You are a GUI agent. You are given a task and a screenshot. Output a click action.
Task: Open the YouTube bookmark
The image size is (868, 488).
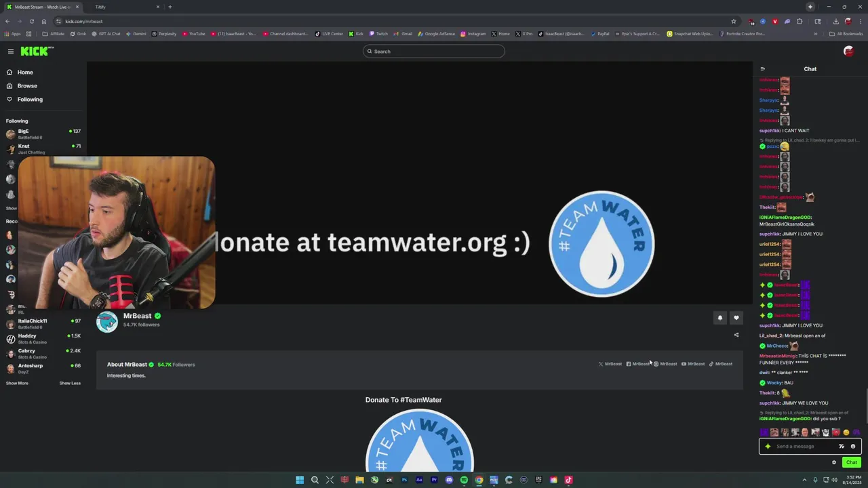coord(193,34)
